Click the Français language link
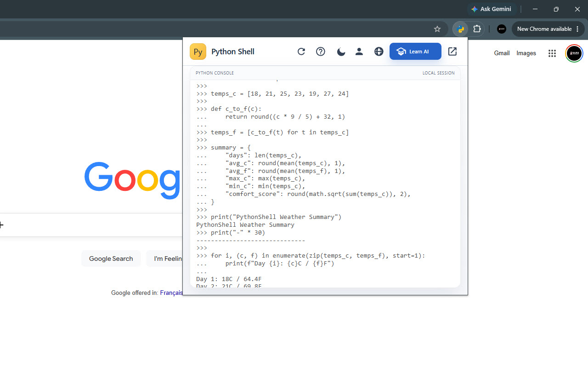 point(171,293)
